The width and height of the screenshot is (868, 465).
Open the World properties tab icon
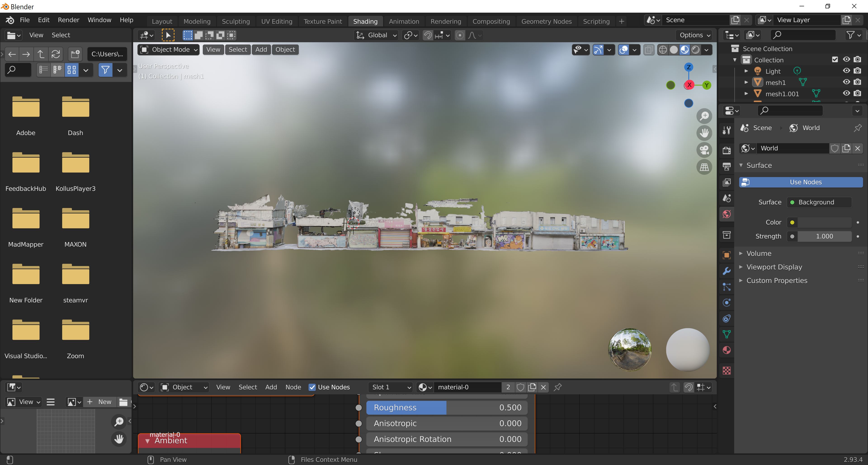[727, 214]
